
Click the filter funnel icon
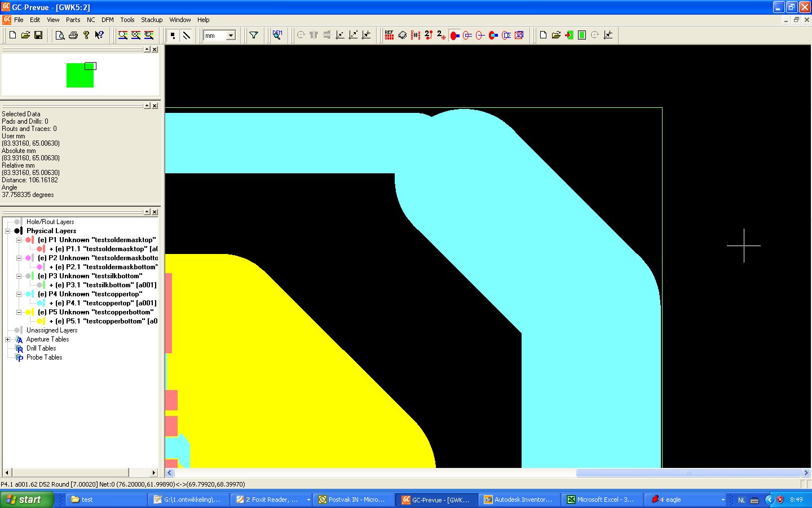pyautogui.click(x=254, y=35)
